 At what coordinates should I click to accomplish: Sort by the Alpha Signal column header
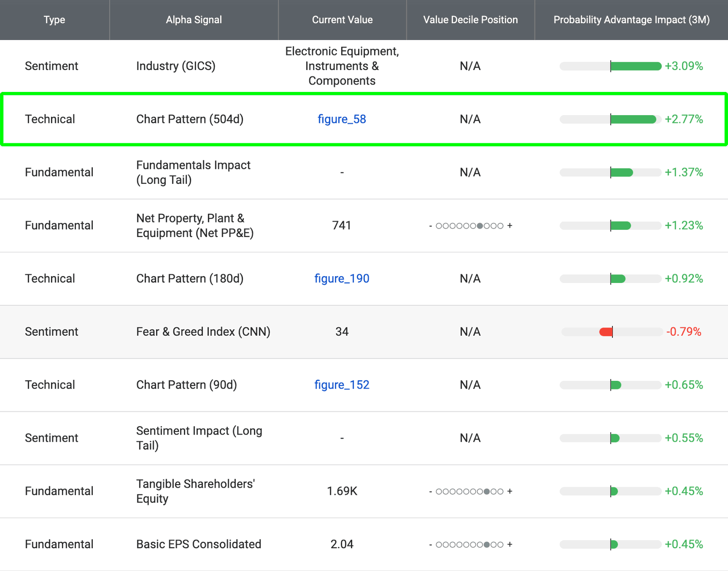point(194,20)
